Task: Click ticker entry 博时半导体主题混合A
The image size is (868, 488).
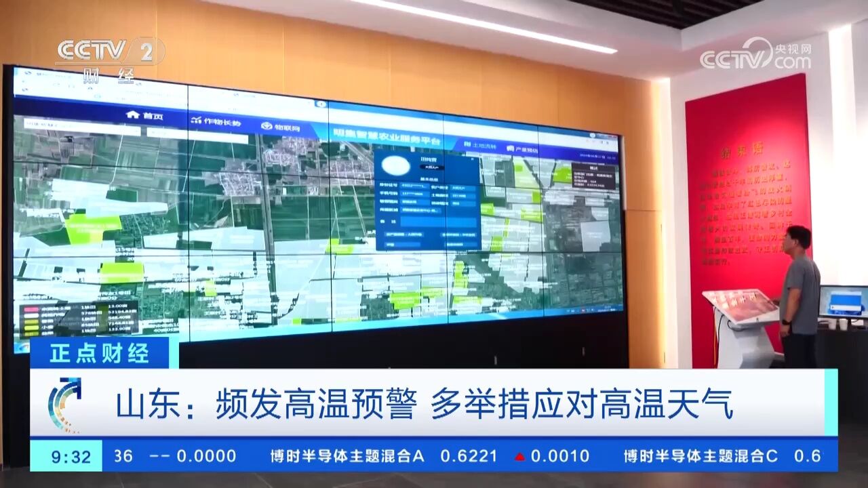Action: (x=347, y=456)
